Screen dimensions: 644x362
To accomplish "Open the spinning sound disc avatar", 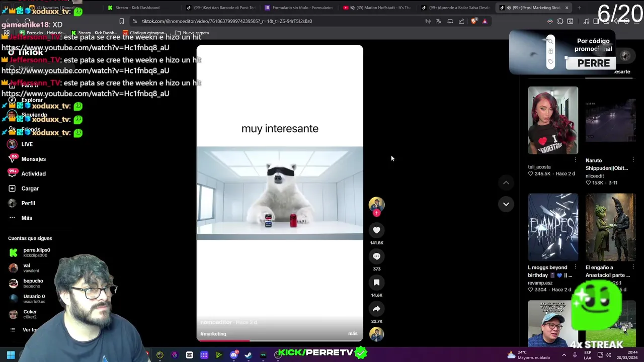I will (x=376, y=334).
